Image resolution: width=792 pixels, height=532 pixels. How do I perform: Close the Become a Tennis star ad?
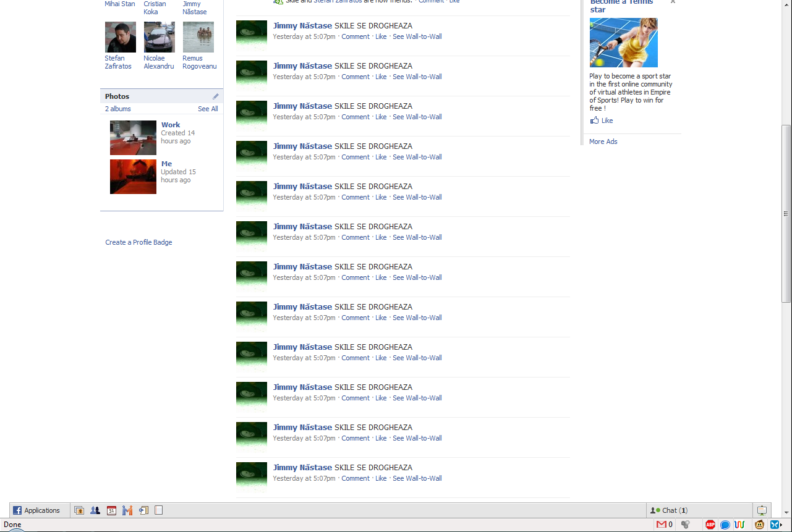pyautogui.click(x=673, y=2)
